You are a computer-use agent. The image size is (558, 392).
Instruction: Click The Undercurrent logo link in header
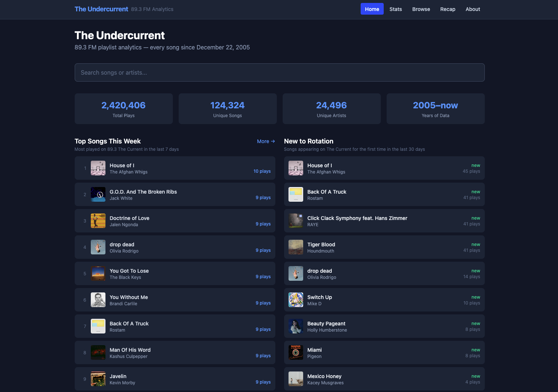101,9
